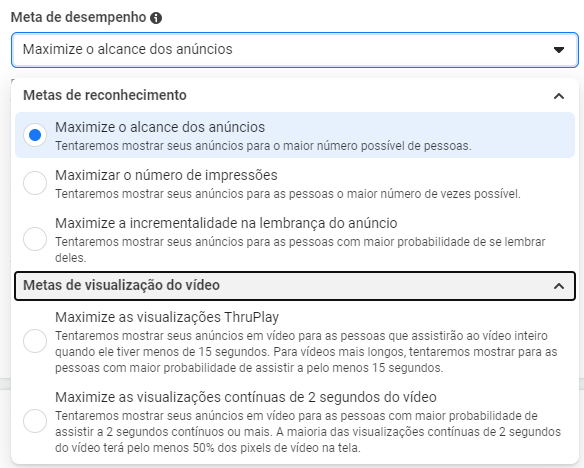Image resolution: width=584 pixels, height=468 pixels.
Task: Click the 2 segundos contínuos option title
Action: point(246,397)
